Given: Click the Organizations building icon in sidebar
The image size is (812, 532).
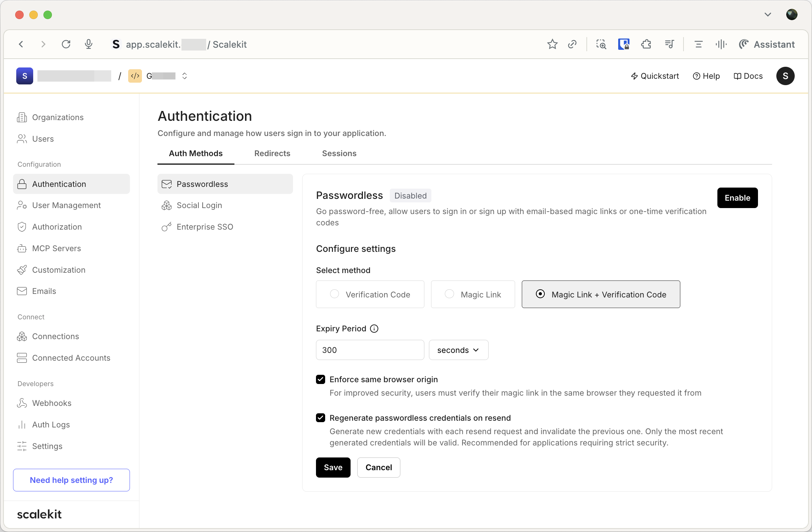Looking at the screenshot, I should coord(22,117).
